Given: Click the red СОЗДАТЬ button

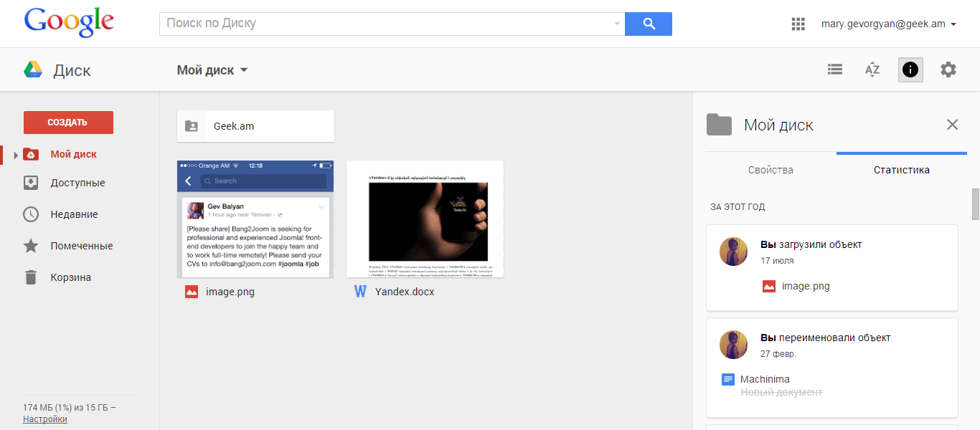Looking at the screenshot, I should pyautogui.click(x=68, y=123).
